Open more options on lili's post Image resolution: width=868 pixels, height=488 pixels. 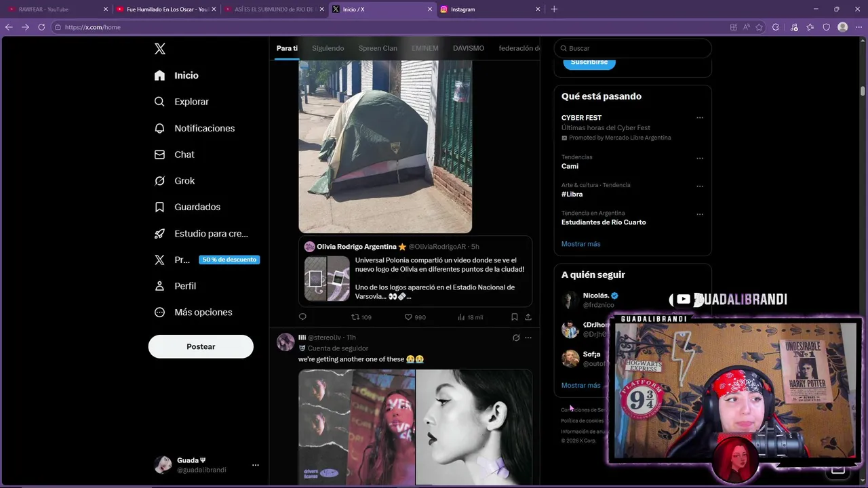pos(528,338)
